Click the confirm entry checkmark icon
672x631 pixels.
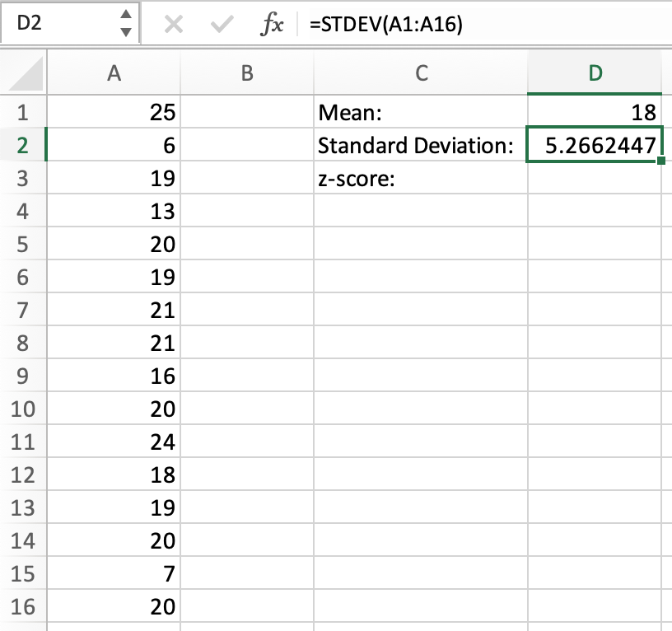point(221,25)
